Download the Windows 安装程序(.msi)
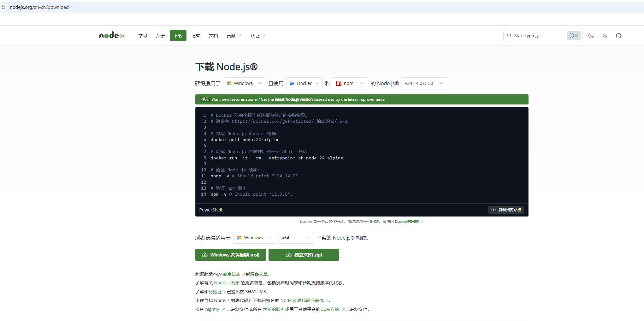The width and height of the screenshot is (644, 321). click(x=231, y=255)
